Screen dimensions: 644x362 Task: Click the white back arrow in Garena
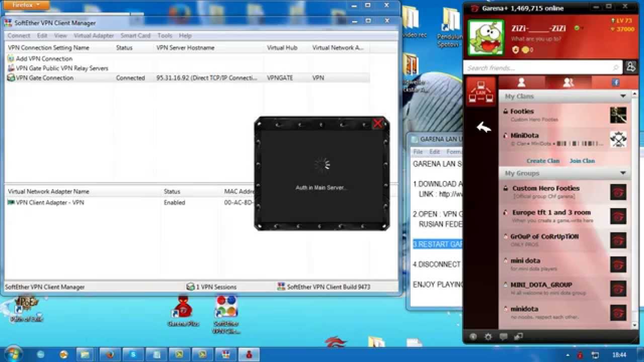[x=484, y=128]
